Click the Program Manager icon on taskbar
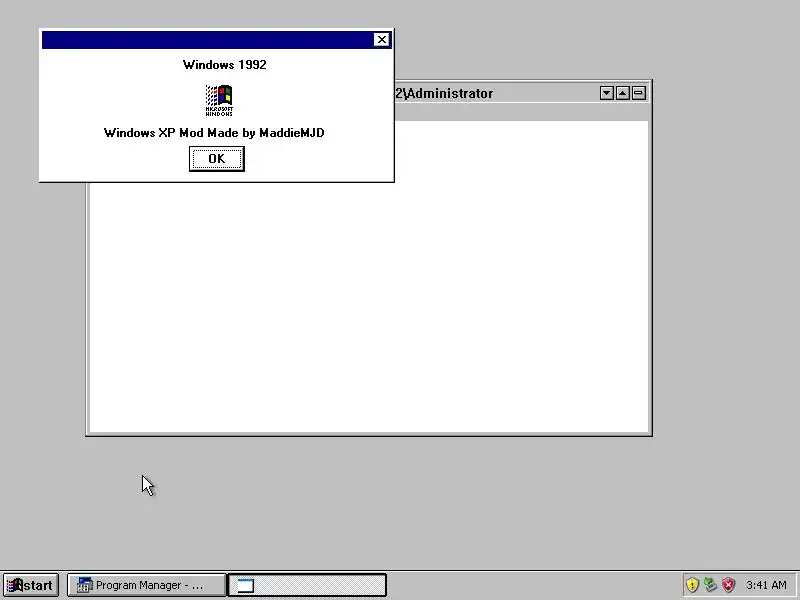This screenshot has height=600, width=800. [x=84, y=585]
